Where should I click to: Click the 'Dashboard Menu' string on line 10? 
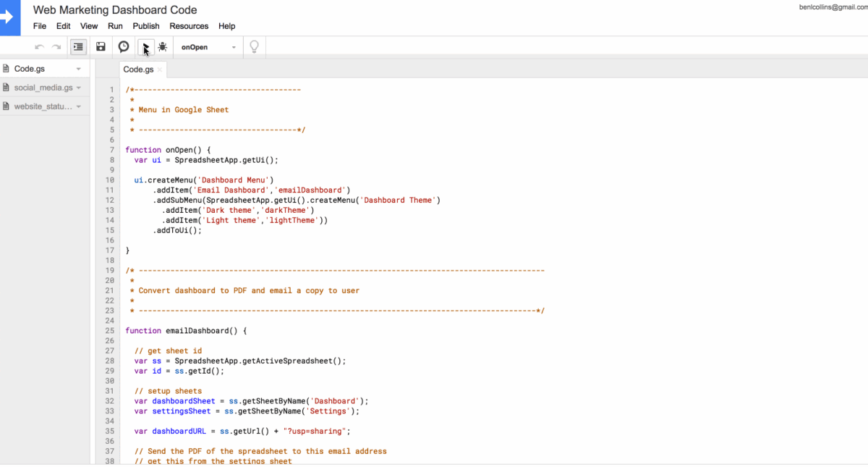[233, 180]
